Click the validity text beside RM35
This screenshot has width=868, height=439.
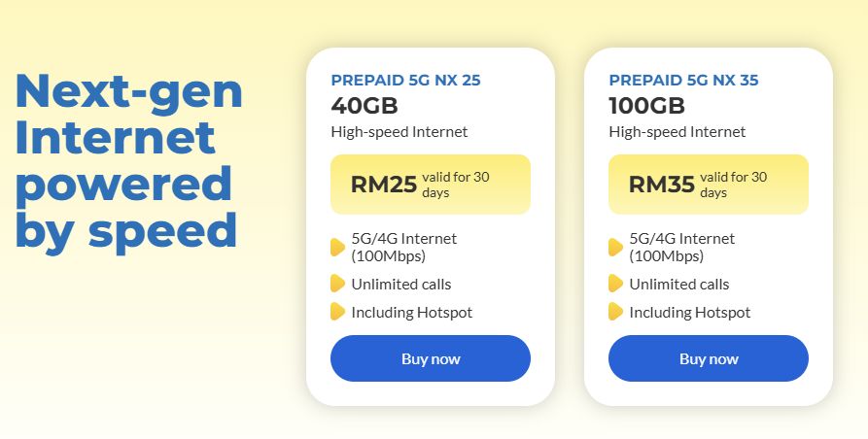[x=733, y=185]
